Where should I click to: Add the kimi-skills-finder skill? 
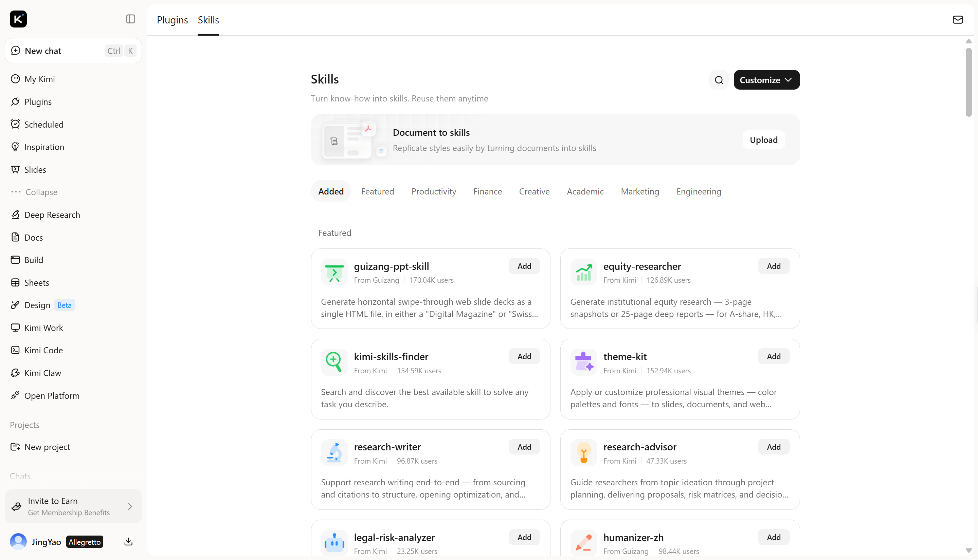524,357
